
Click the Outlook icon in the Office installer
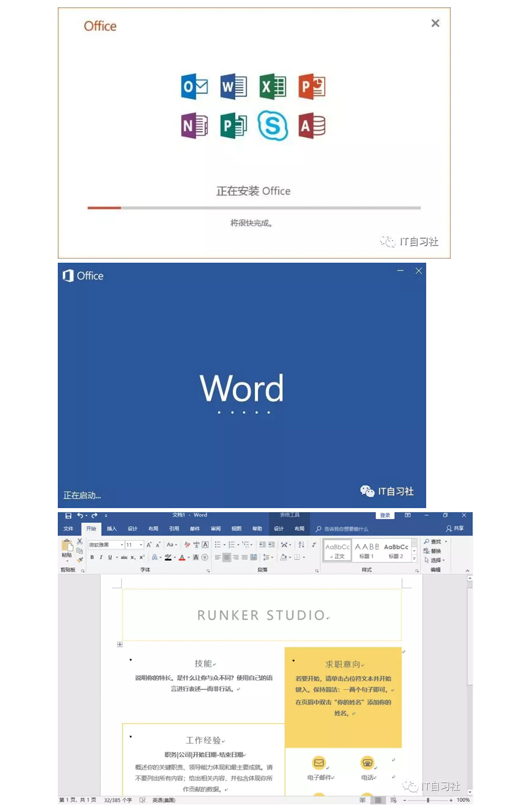[x=194, y=86]
